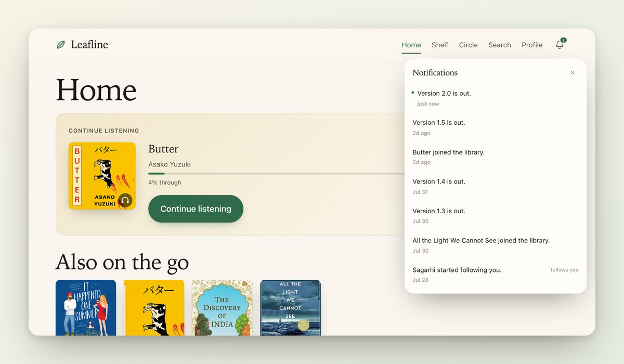
Task: View the Profile page
Action: point(532,45)
